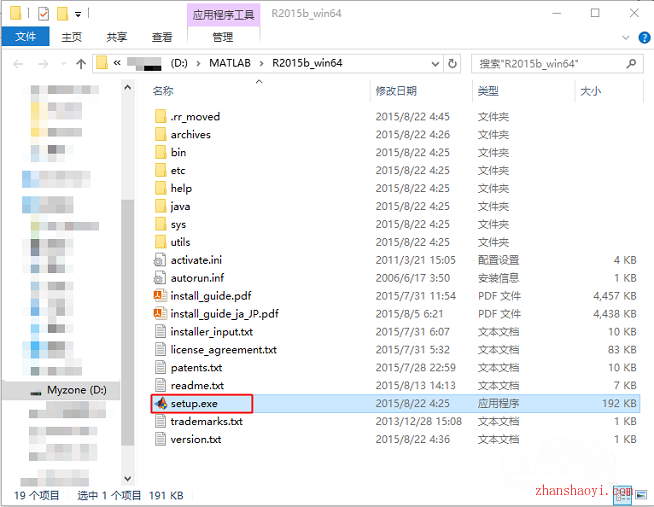This screenshot has height=507, width=654.
Task: Navigate forward in folder history
Action: pos(43,64)
